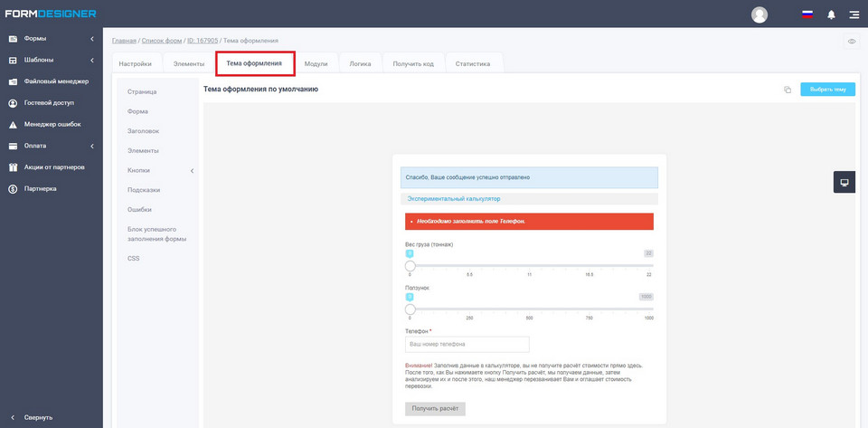
Task: Click the eye preview icon
Action: (x=852, y=42)
